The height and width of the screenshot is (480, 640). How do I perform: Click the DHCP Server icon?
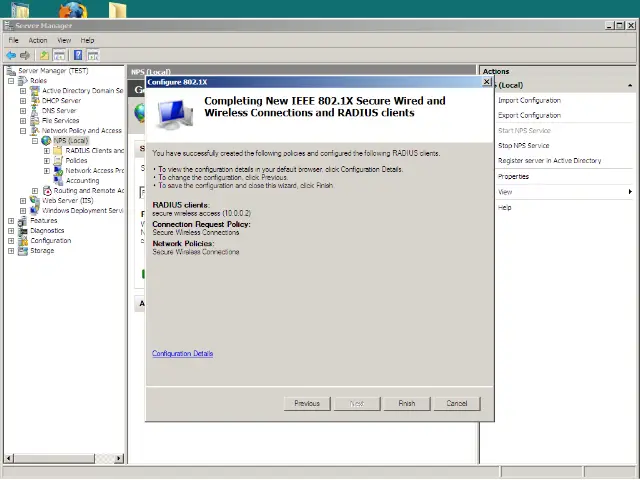35,100
